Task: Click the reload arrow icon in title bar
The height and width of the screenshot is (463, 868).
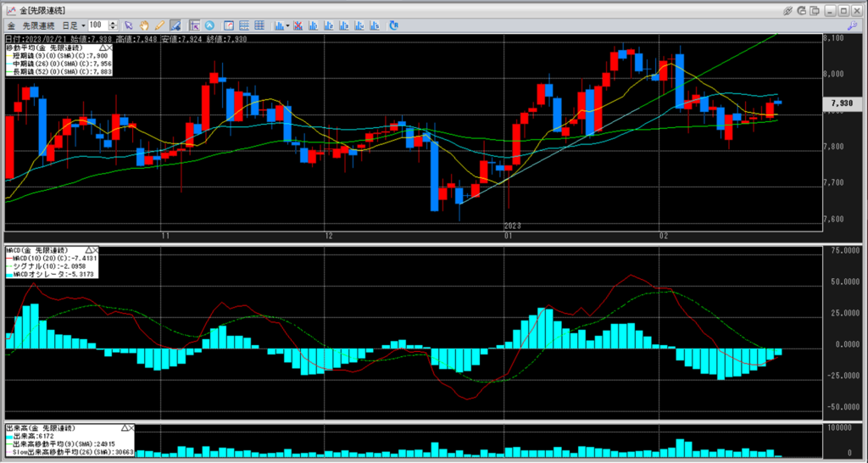Action: (802, 10)
